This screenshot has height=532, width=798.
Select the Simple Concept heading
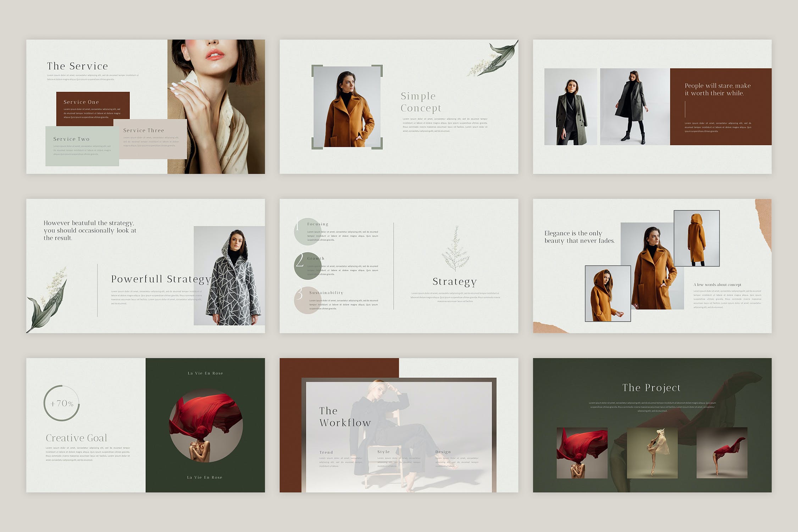click(421, 102)
